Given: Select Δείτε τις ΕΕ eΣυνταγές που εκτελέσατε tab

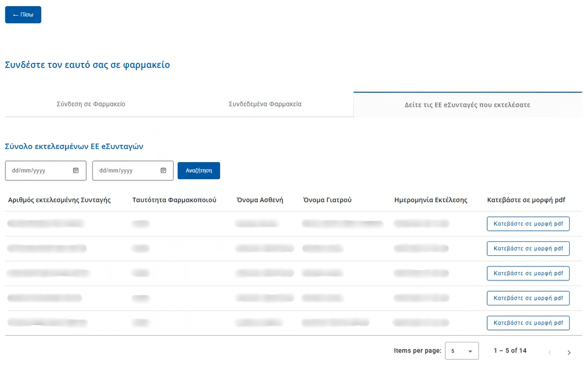Looking at the screenshot, I should 467,105.
